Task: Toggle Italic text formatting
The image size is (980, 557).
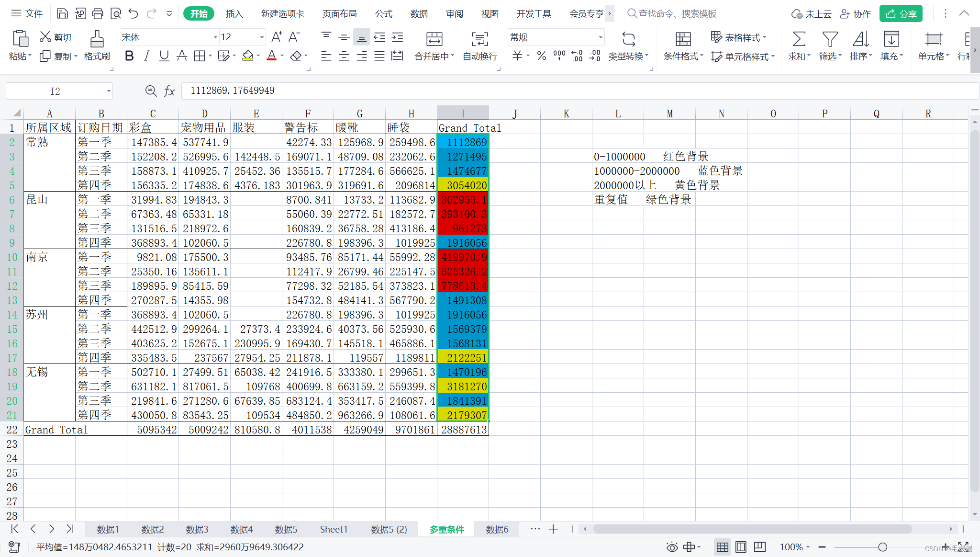Action: point(146,56)
